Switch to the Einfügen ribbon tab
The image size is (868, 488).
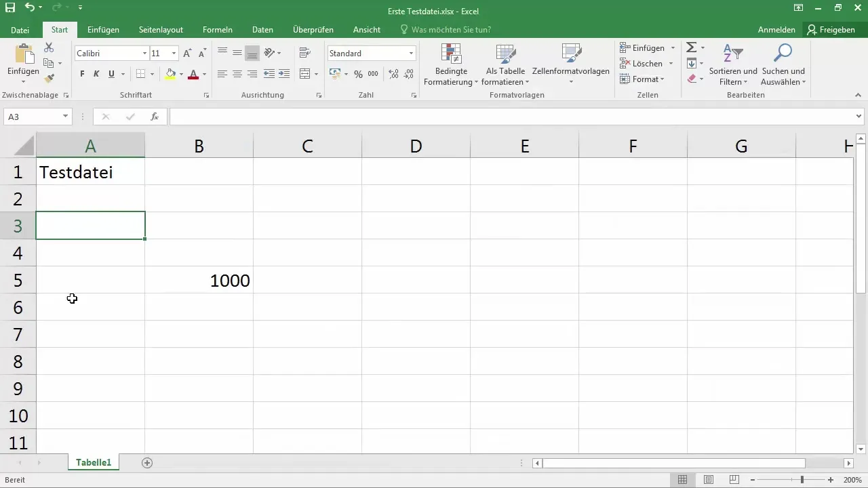[x=103, y=30]
